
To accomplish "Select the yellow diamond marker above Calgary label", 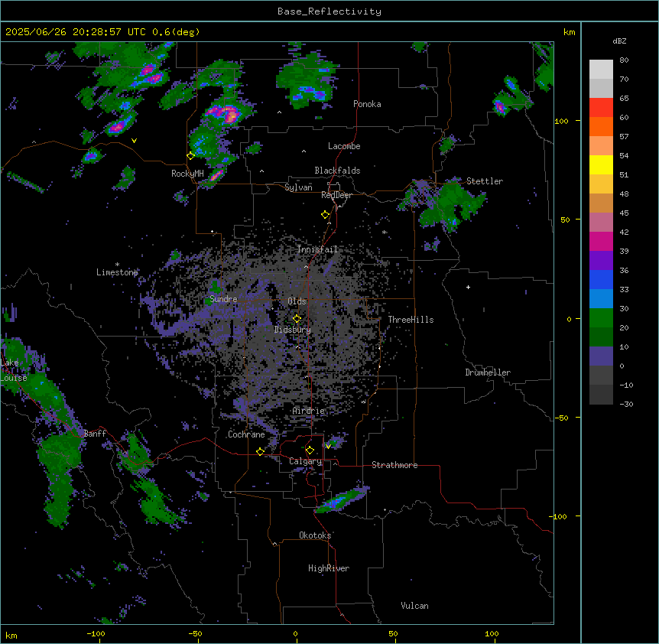I will point(310,450).
